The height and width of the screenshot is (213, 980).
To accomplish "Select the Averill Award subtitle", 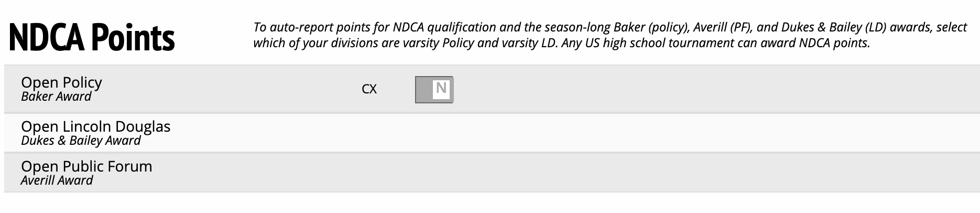I will [57, 180].
